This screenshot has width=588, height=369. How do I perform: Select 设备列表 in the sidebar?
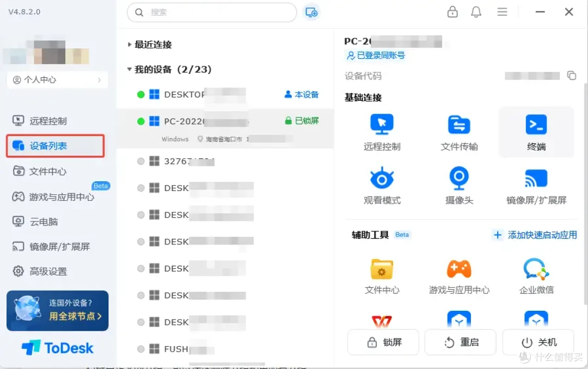click(55, 145)
